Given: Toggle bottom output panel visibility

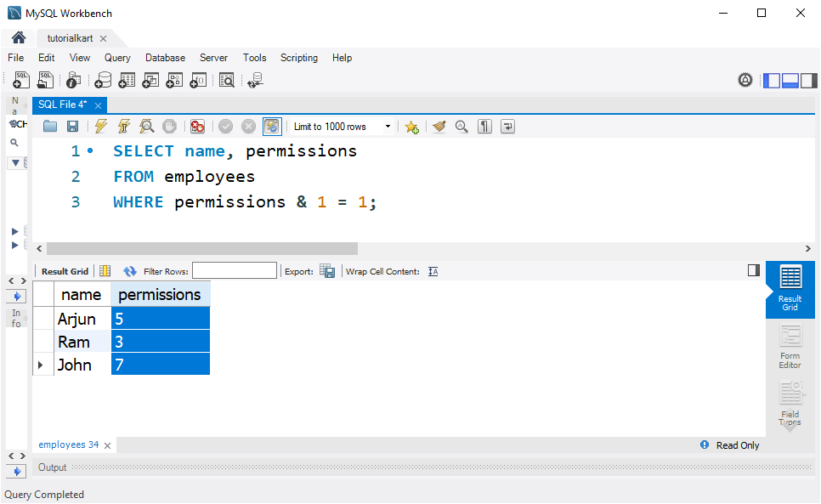Looking at the screenshot, I should (790, 81).
